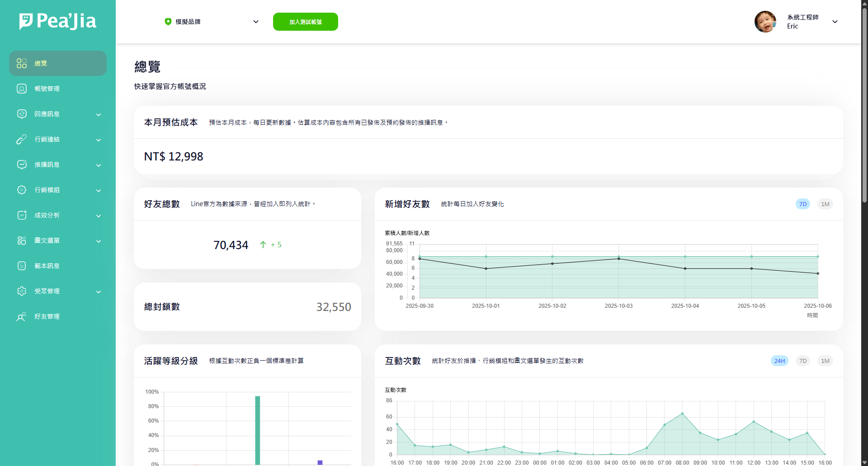Viewport: 868px width, 466px height.
Task: Open the 圖文選單 menu item
Action: tap(47, 240)
